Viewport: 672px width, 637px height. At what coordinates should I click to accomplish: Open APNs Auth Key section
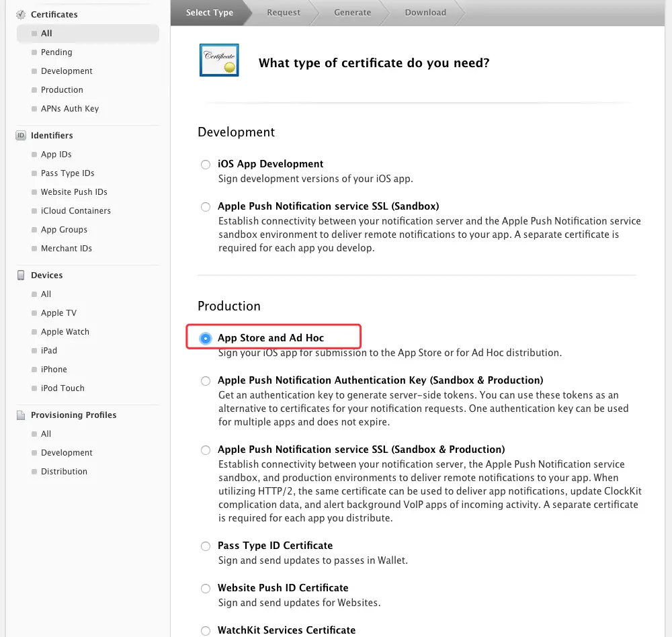70,109
